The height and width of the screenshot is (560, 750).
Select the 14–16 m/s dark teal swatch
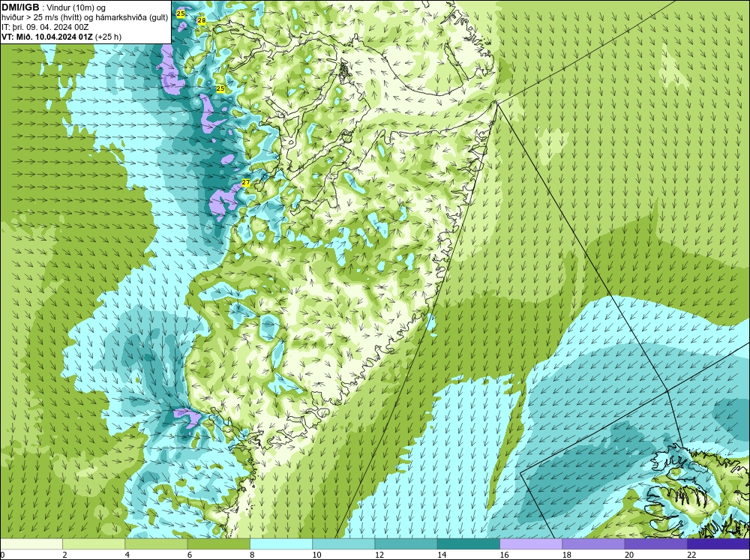click(x=468, y=544)
